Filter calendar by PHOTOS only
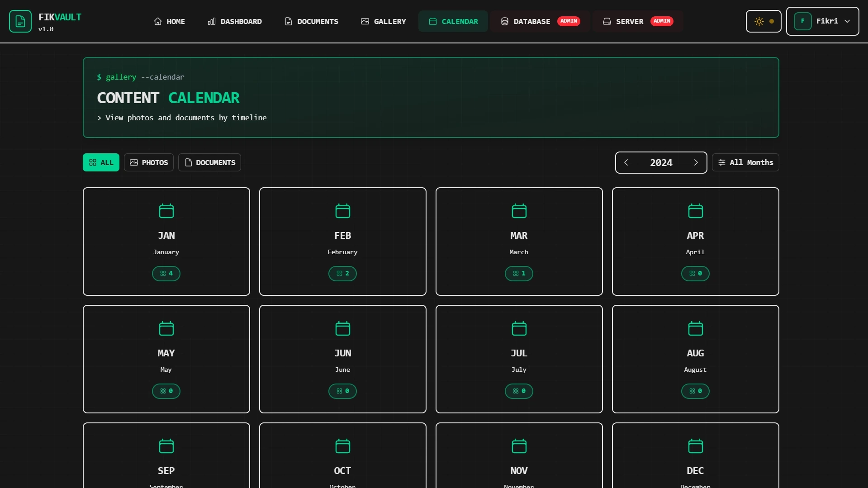 (149, 162)
